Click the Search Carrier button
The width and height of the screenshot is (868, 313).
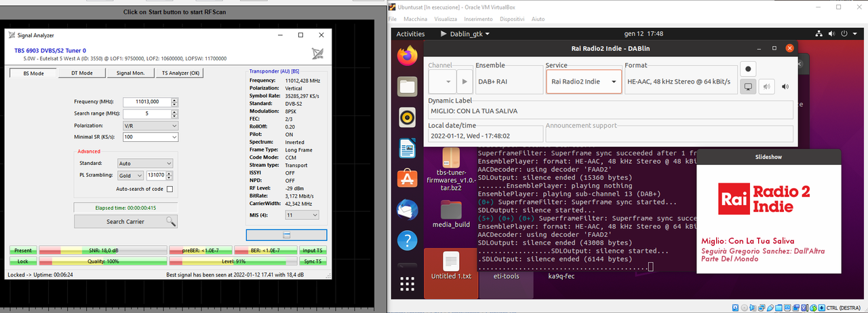coord(125,221)
